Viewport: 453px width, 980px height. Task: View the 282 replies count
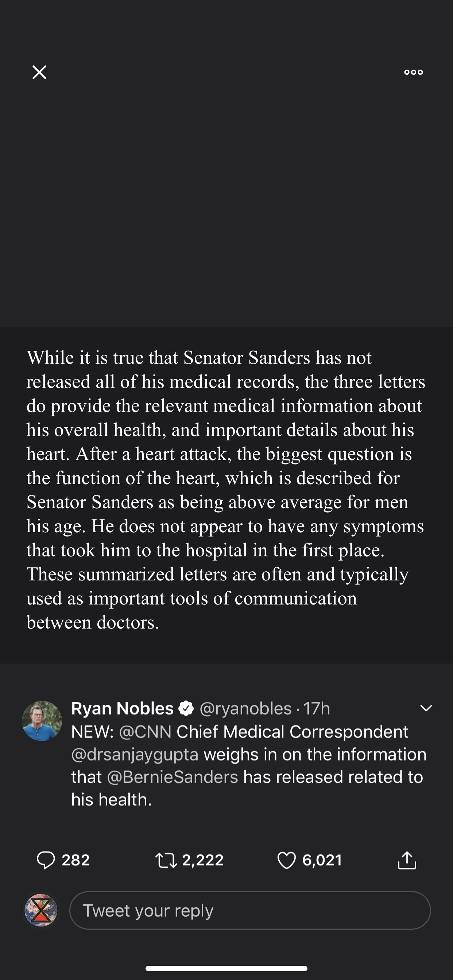76,860
